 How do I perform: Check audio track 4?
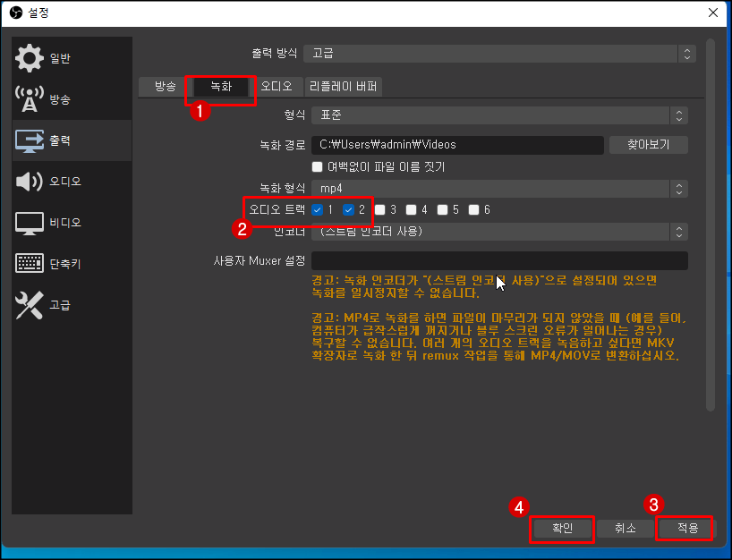coord(412,210)
